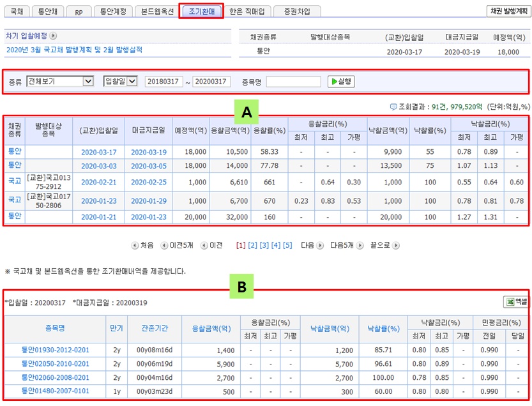Screen dimensions: 532x406
Task: Select page [1] in pagination
Action: [x=241, y=245]
